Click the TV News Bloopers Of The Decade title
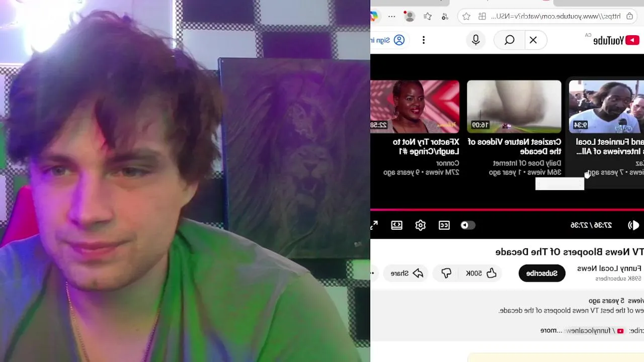Viewport: 644px width, 362px height. [570, 251]
